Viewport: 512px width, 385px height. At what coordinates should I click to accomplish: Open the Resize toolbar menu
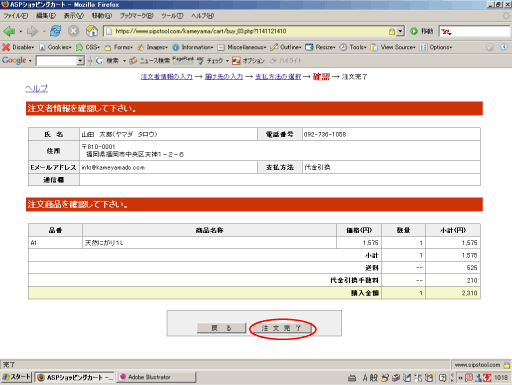pyautogui.click(x=320, y=47)
